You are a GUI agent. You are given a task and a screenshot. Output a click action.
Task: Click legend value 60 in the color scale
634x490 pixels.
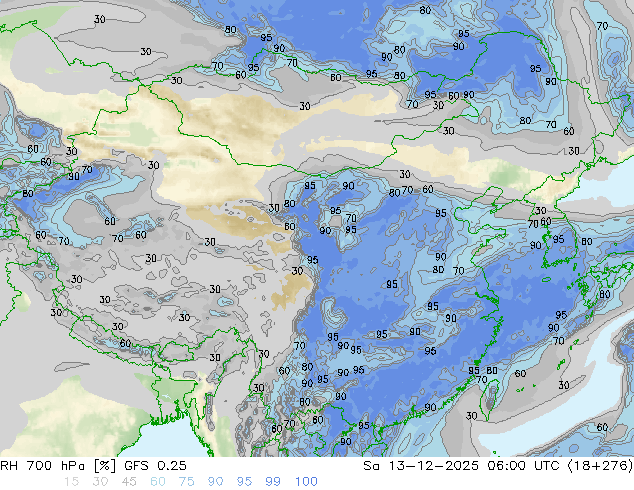(158, 482)
